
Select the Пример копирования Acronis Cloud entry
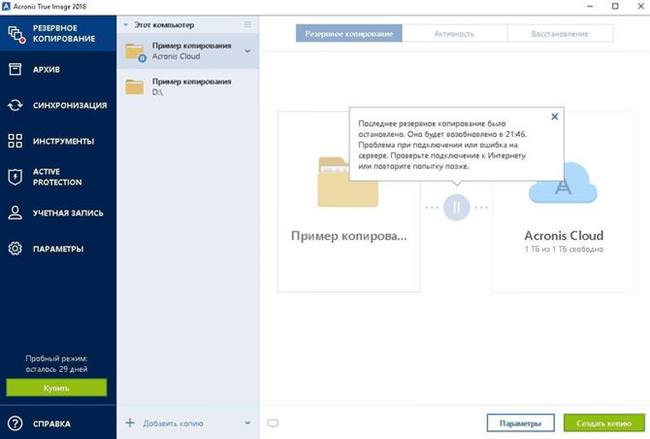tap(188, 51)
